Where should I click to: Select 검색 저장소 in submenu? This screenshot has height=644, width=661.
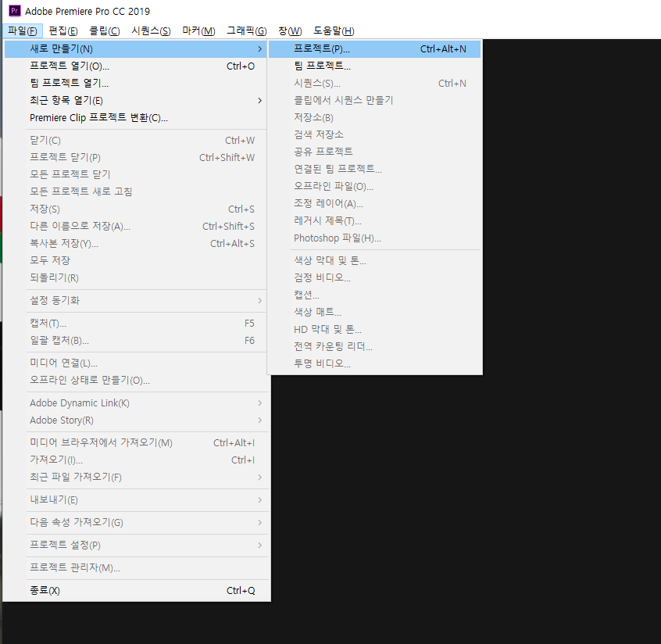pyautogui.click(x=375, y=135)
